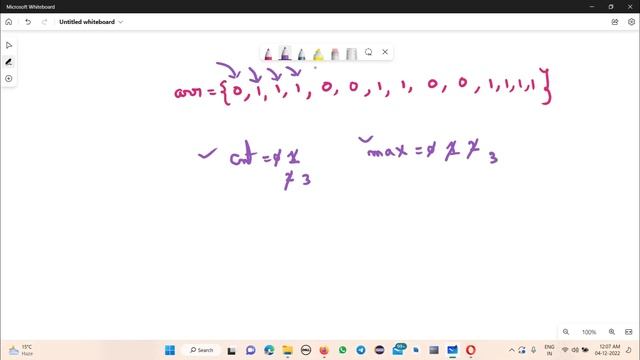The width and height of the screenshot is (640, 360).
Task: Select the black pen in the ink toolbar
Action: pos(301,54)
